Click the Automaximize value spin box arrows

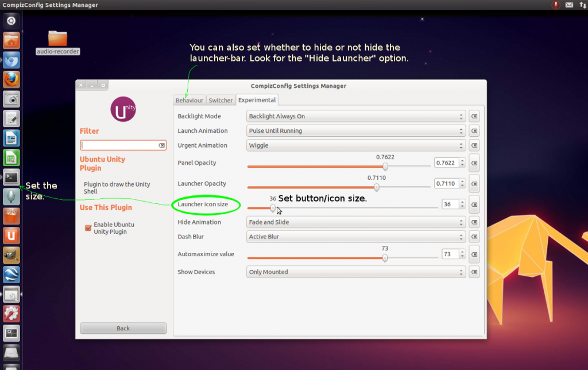pyautogui.click(x=462, y=254)
